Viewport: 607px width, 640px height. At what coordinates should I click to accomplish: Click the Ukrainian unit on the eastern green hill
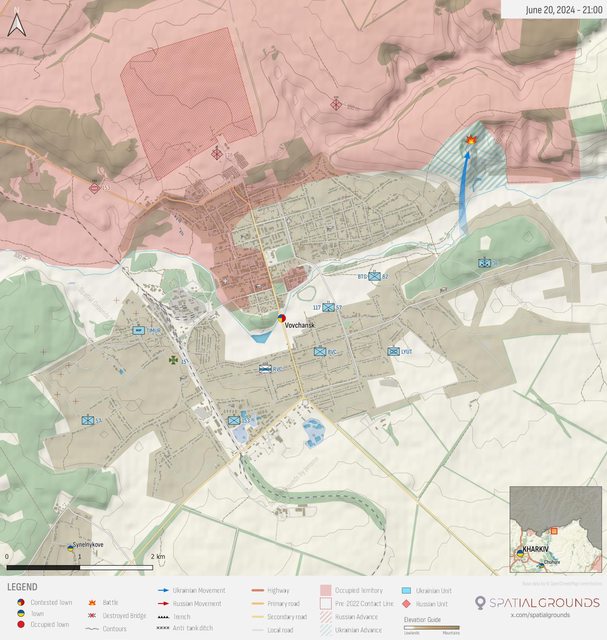pyautogui.click(x=484, y=263)
